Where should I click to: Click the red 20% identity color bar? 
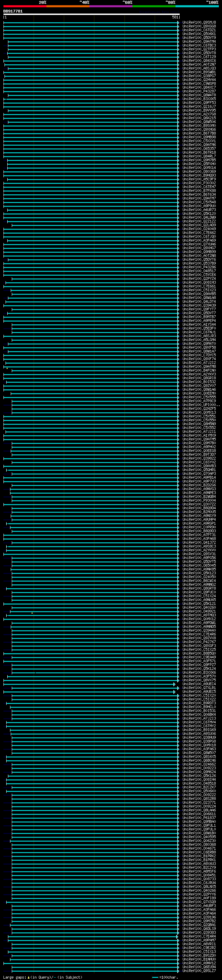(x=25, y=6)
